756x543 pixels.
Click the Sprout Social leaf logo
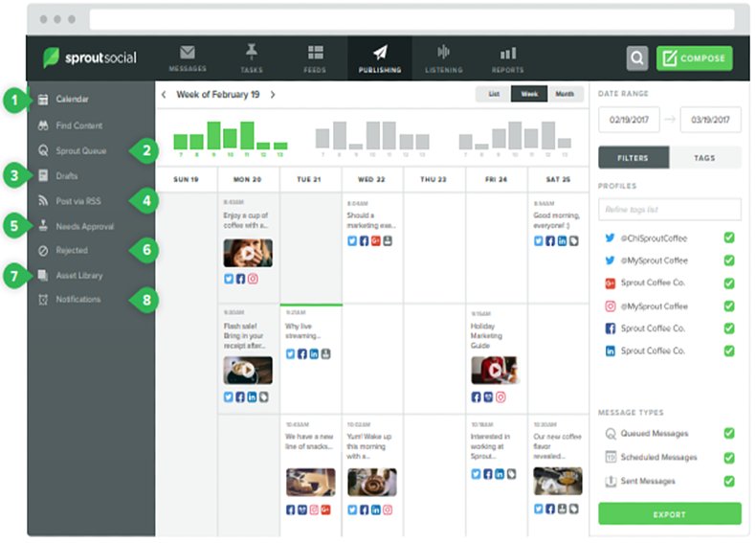click(53, 58)
